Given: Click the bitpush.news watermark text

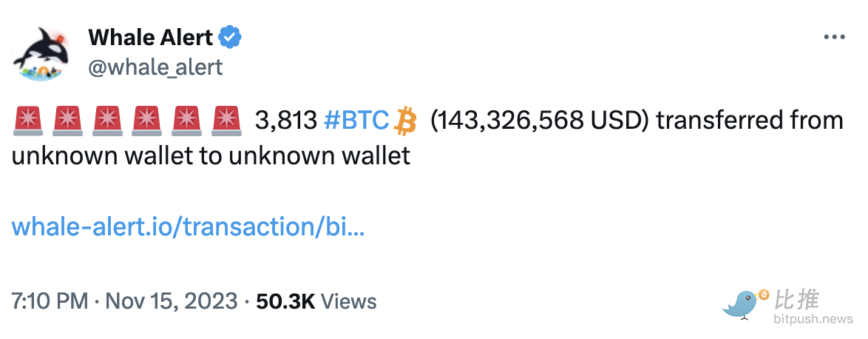Looking at the screenshot, I should 813,320.
